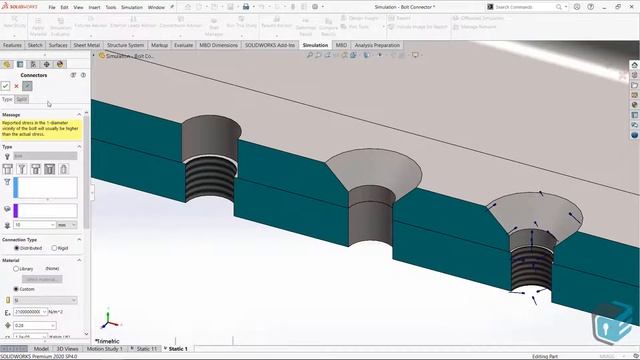640x360 pixels.
Task: Open the elastic modulus value dropdown
Action: click(44, 312)
